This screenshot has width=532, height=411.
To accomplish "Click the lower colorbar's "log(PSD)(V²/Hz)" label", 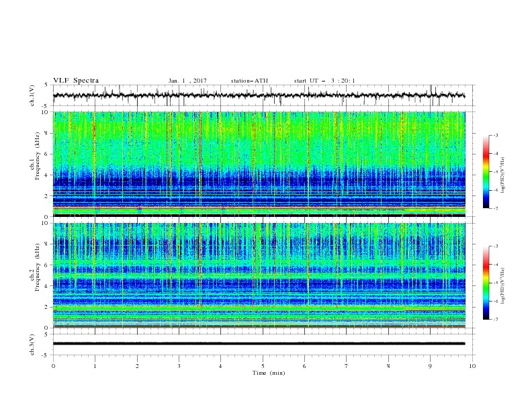I will pos(502,286).
